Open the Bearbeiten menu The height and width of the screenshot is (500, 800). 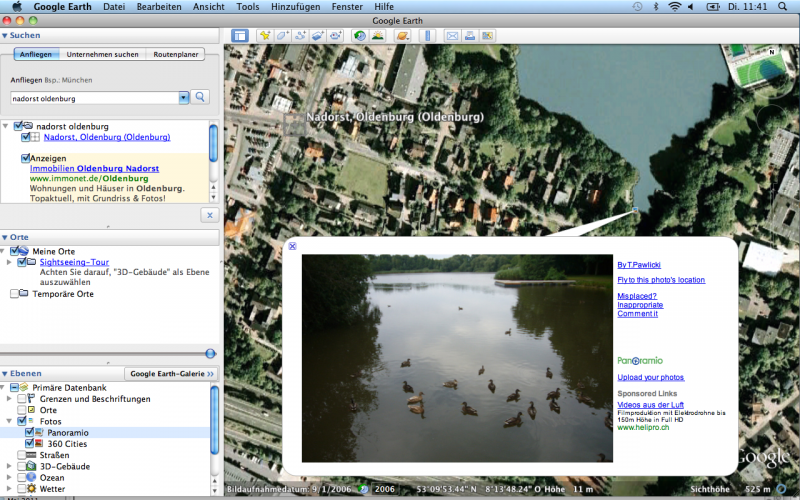(158, 6)
